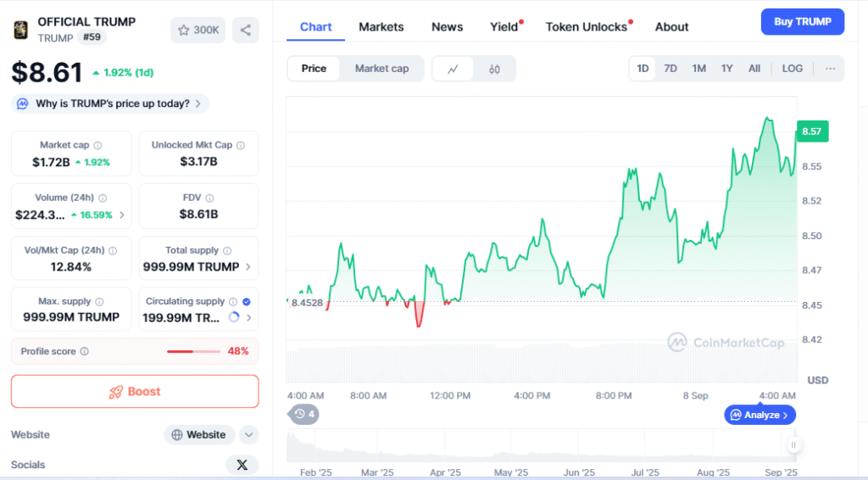Open chevron on TRUMP price question
The width and height of the screenshot is (868, 480).
[198, 103]
